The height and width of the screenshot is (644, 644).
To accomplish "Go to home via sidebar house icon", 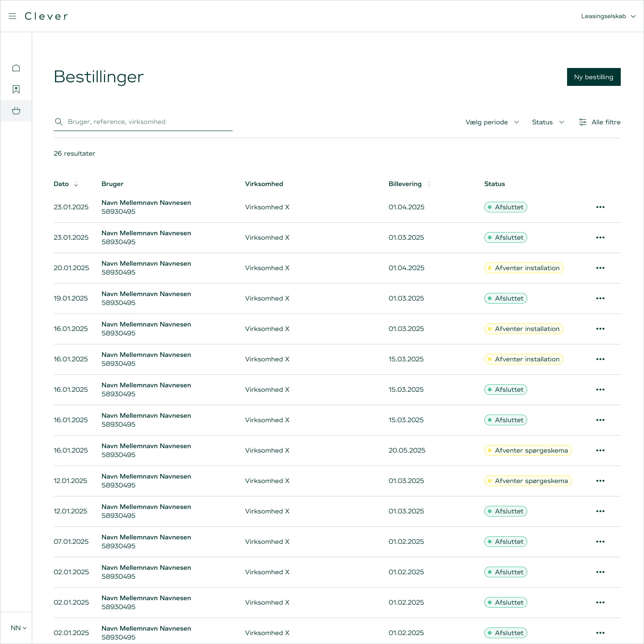I will 16,68.
